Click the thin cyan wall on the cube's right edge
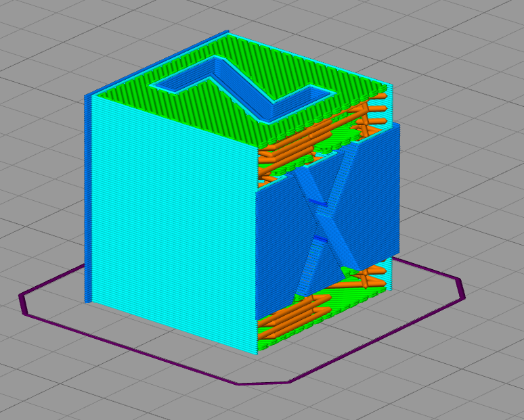Screen dimensions: 524x420 pos(390,103)
